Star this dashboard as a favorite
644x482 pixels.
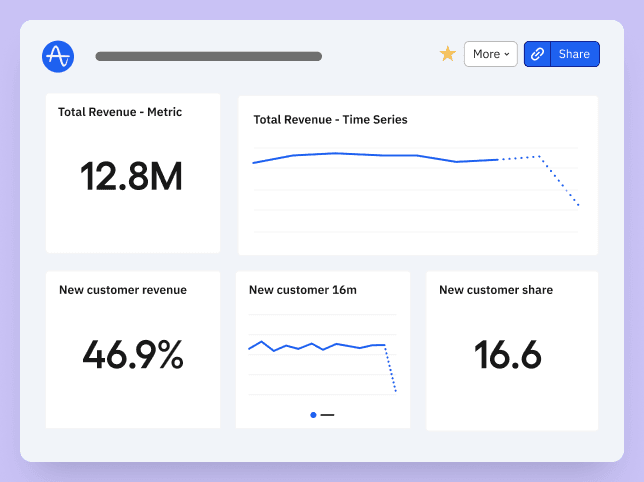(x=448, y=54)
